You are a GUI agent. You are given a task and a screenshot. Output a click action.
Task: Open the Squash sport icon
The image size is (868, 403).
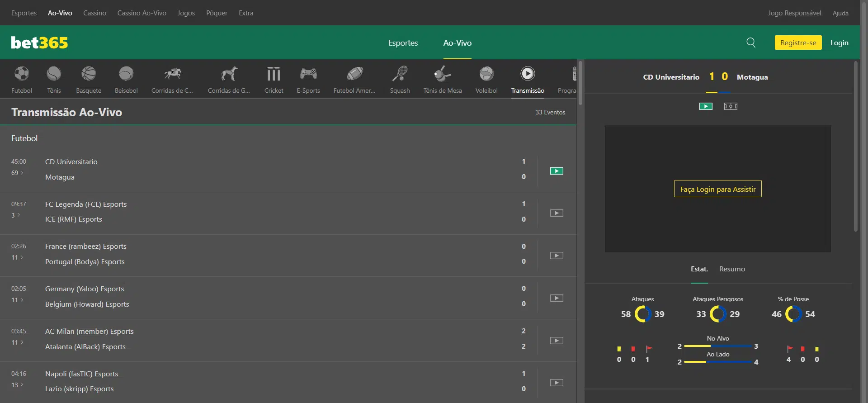400,74
